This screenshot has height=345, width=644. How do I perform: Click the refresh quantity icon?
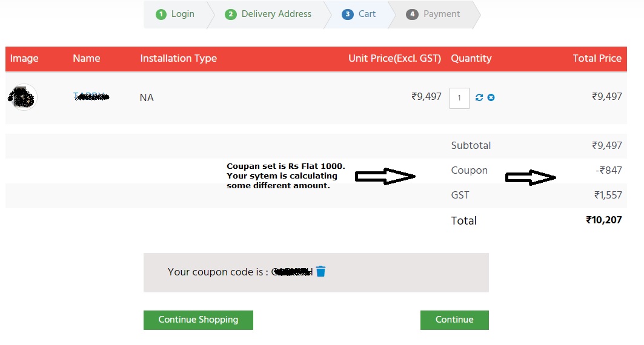pyautogui.click(x=479, y=97)
